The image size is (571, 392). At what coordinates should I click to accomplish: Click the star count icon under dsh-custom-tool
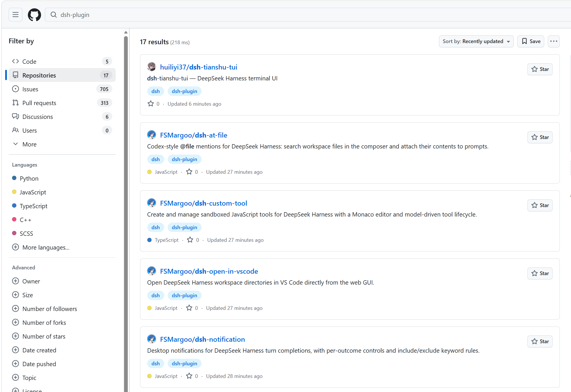[190, 240]
